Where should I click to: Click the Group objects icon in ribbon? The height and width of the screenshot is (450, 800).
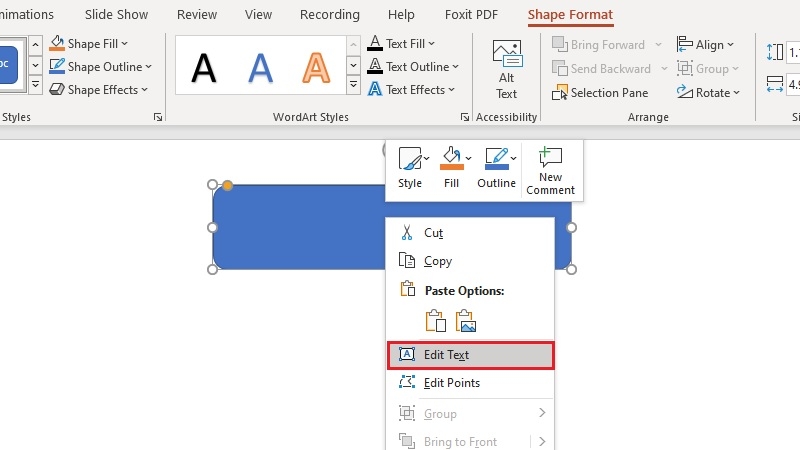[685, 68]
